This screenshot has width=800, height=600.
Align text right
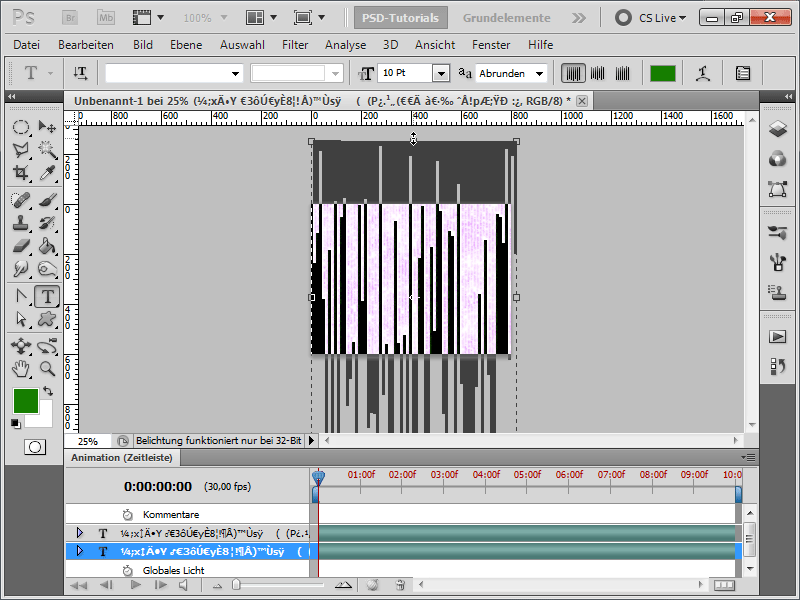(x=622, y=73)
